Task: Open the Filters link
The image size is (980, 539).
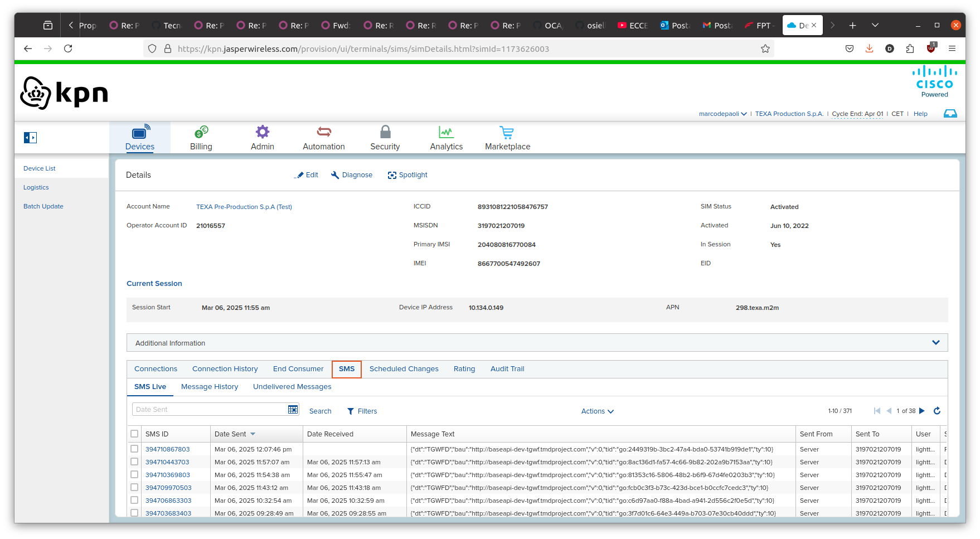Action: [362, 411]
